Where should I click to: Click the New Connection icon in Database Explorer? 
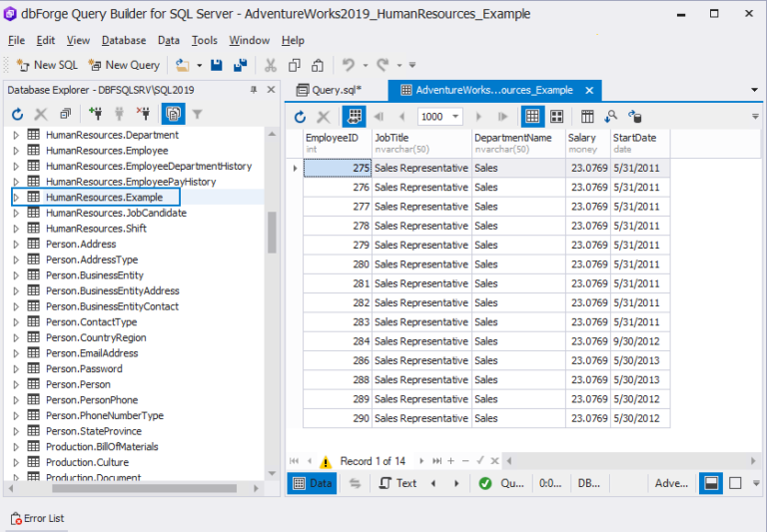[95, 115]
